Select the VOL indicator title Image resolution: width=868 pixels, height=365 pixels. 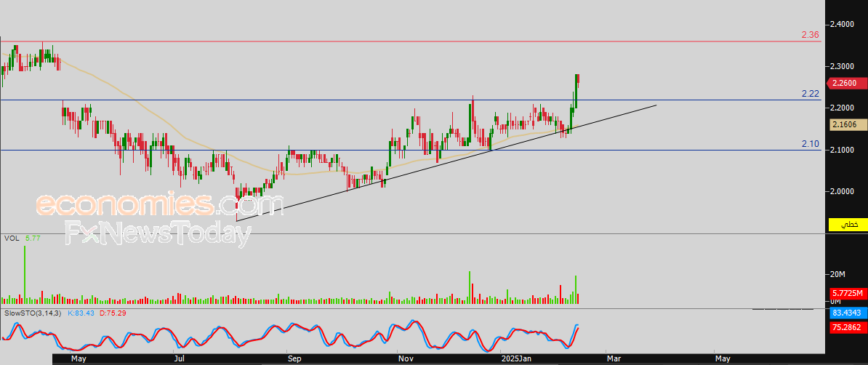[10, 238]
